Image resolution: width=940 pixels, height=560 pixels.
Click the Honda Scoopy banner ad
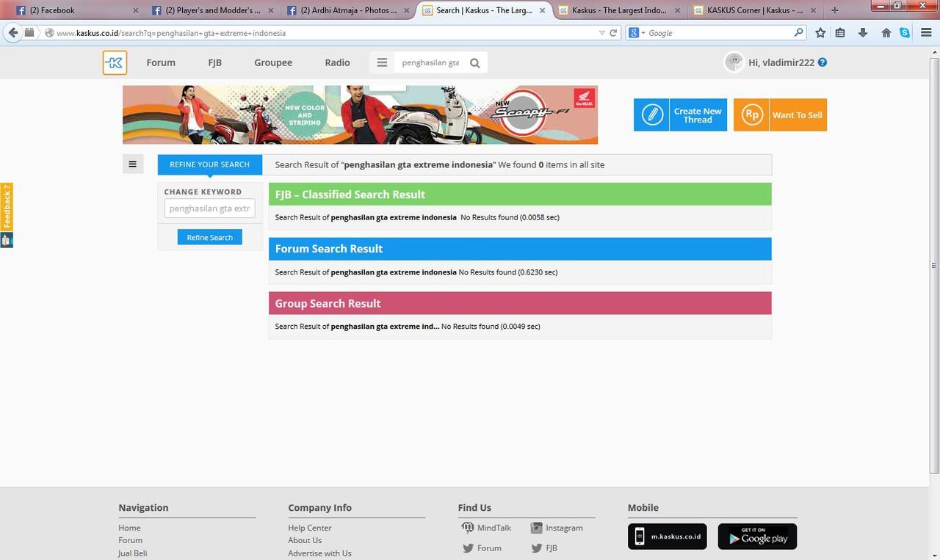360,114
